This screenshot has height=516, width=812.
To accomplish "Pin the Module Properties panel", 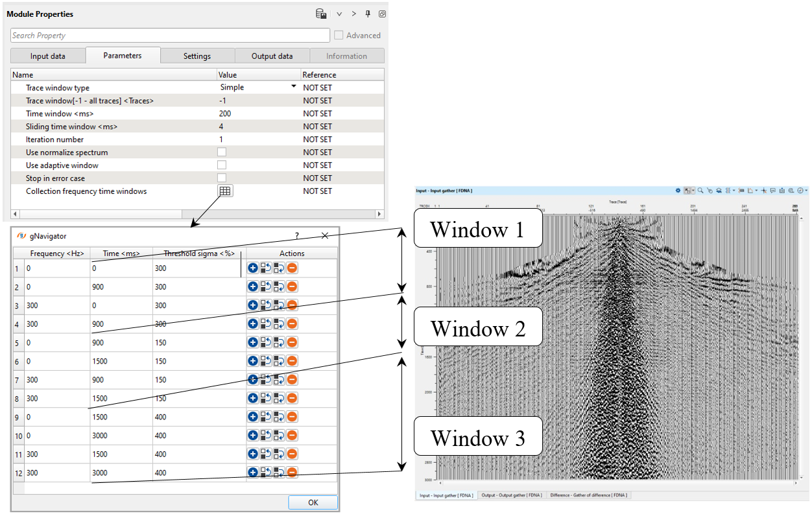I will coord(368,14).
